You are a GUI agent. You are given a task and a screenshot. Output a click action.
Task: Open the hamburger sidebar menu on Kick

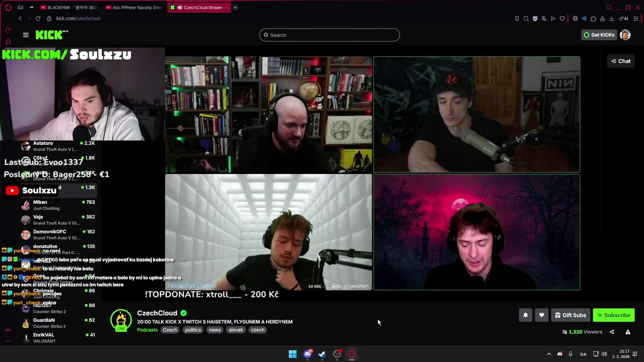coord(26,35)
